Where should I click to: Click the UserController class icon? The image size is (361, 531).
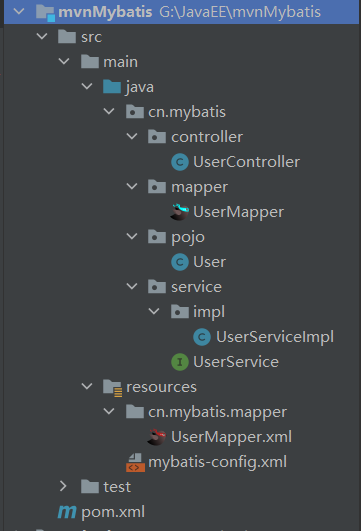[180, 162]
